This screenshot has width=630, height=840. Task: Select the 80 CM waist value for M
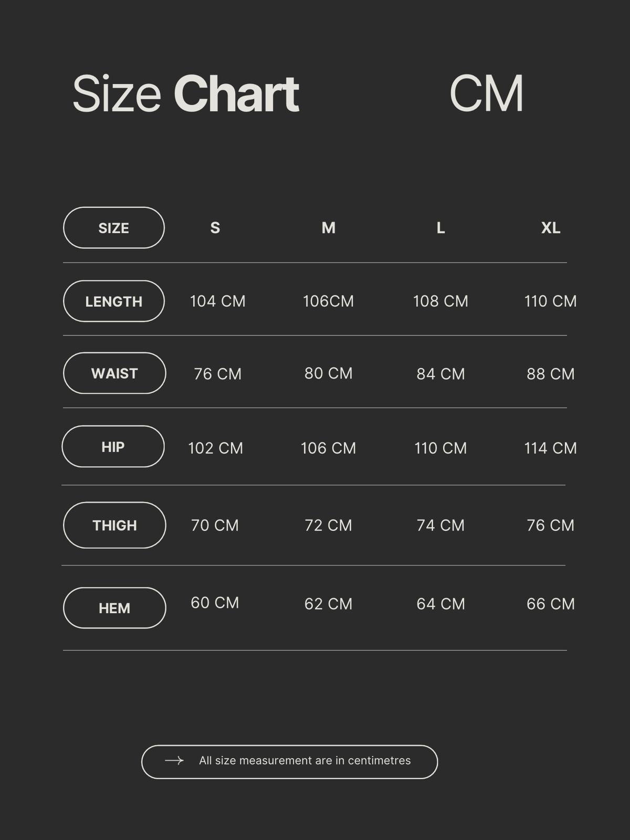coord(329,373)
